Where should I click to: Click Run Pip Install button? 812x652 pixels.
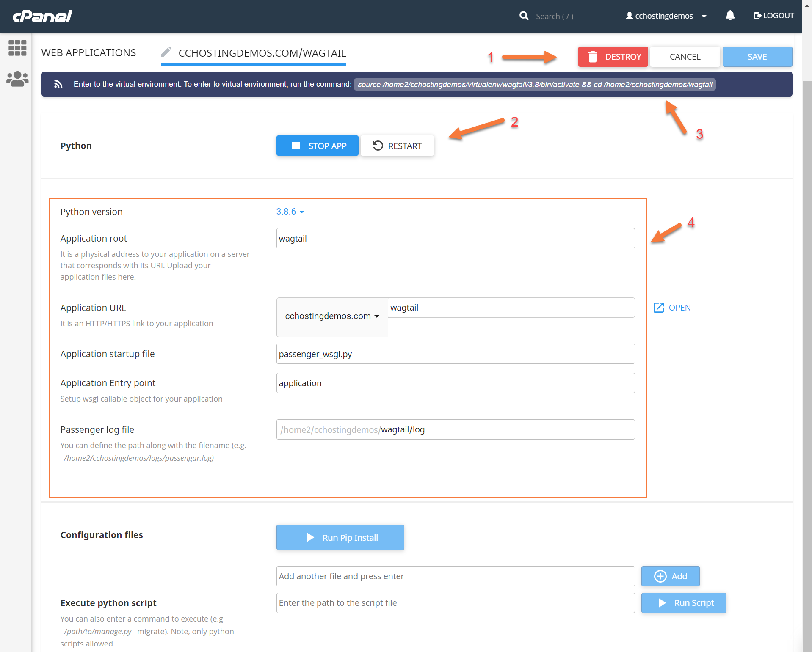point(340,538)
